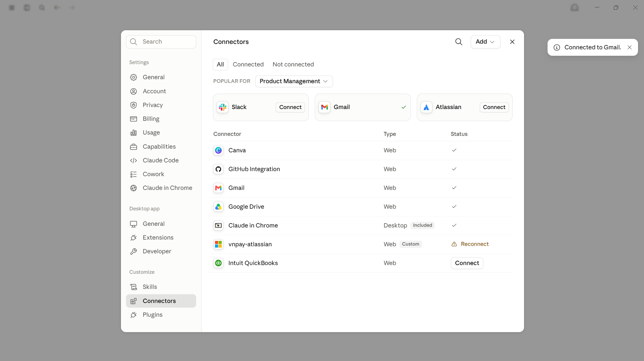Dismiss the Connected to Gmail notification

click(x=630, y=47)
